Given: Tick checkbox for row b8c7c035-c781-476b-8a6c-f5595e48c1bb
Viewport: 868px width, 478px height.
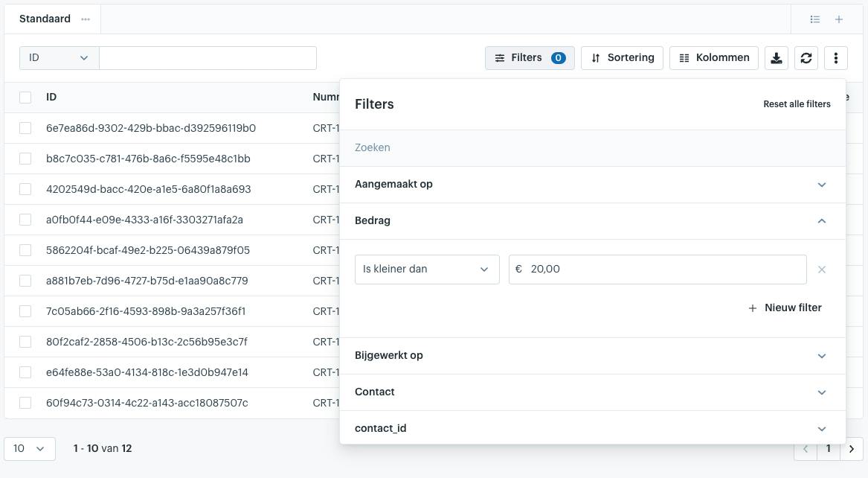Looking at the screenshot, I should pyautogui.click(x=25, y=159).
